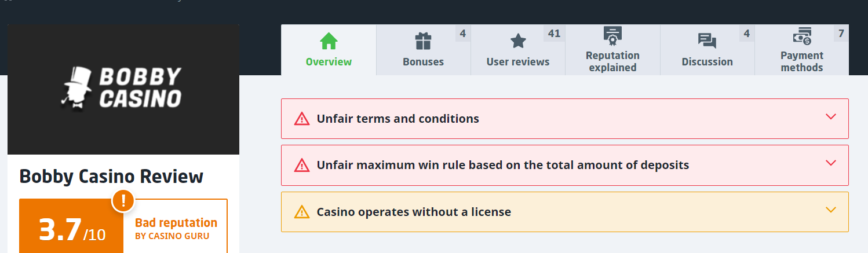
Task: Click the Bobby Casino Review heading
Action: tap(111, 176)
